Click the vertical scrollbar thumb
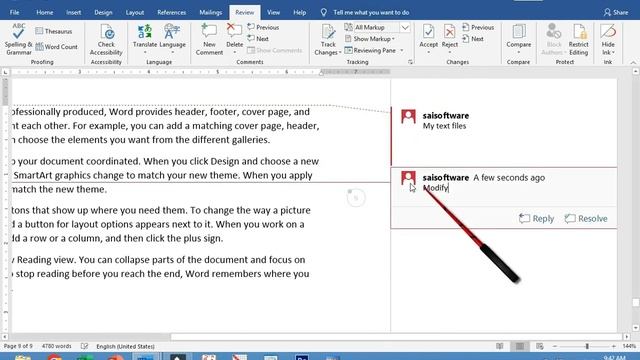 (636, 302)
